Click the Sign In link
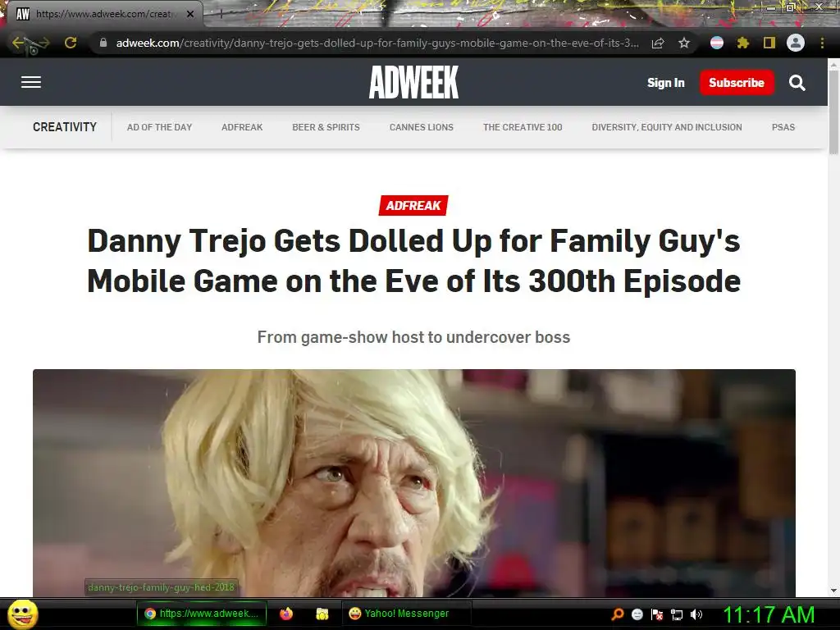Screen dimensions: 840x630 (666, 83)
